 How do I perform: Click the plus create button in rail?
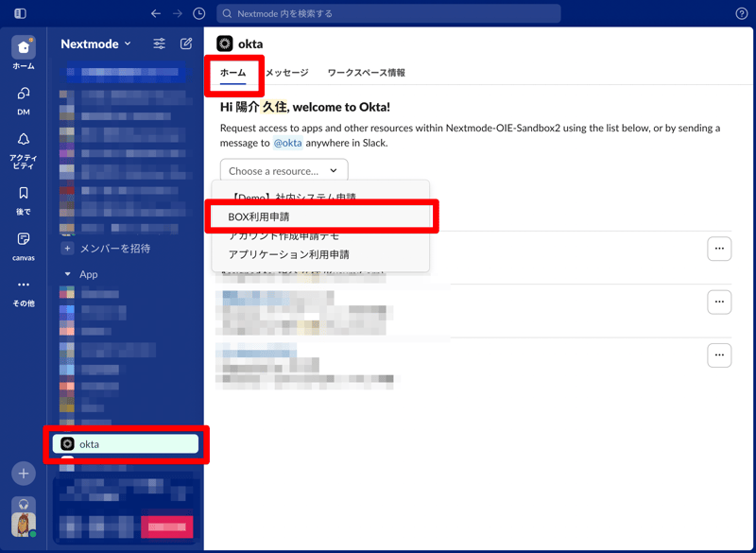pyautogui.click(x=23, y=474)
